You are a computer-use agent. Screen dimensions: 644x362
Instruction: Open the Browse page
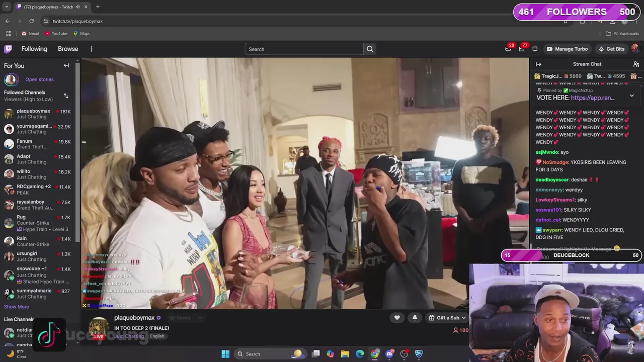[x=68, y=49]
